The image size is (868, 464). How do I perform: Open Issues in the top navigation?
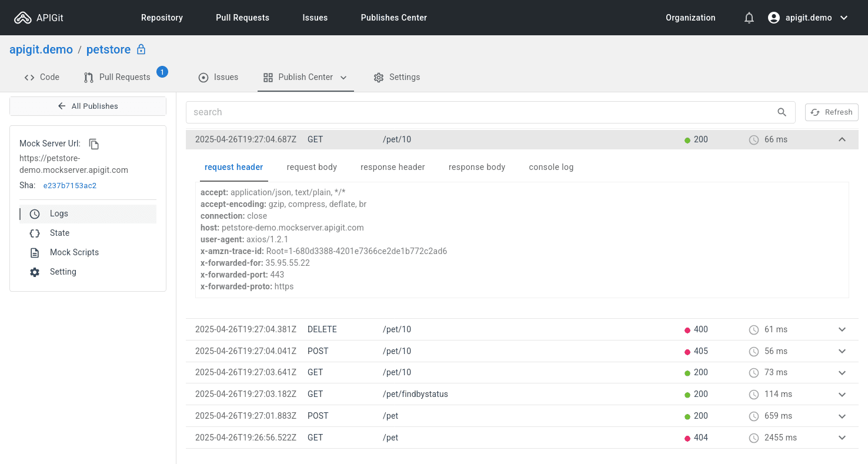coord(315,18)
